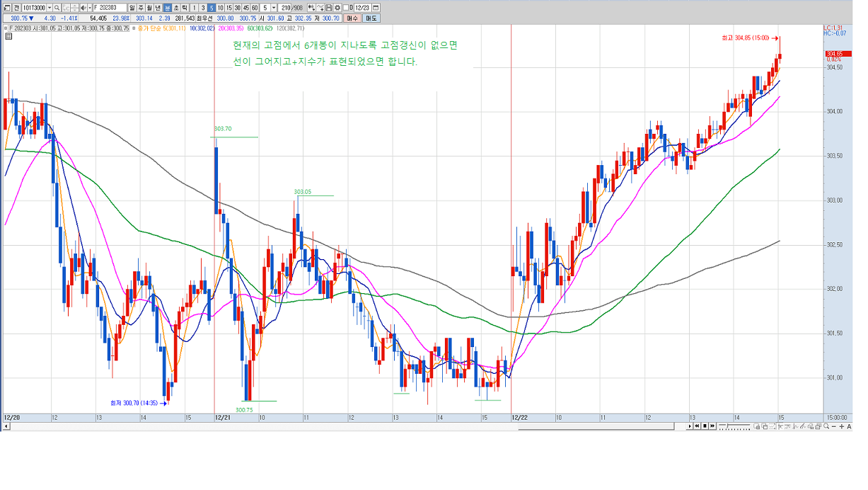Expand the dropdown arrow next to the speaker icon
The height and width of the screenshot is (490, 868).
tap(91, 8)
